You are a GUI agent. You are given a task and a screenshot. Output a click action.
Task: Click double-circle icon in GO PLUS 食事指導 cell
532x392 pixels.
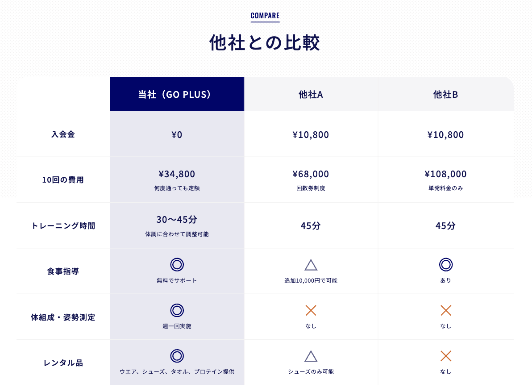[x=177, y=265]
